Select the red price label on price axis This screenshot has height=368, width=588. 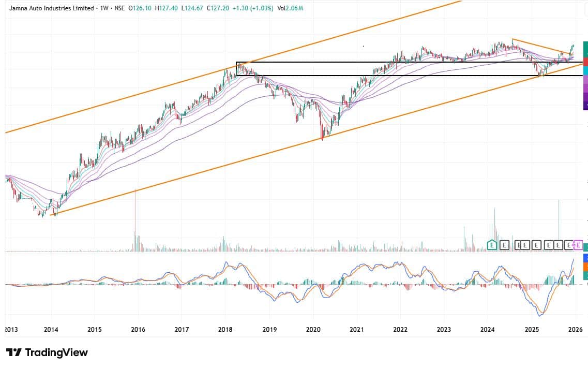click(585, 62)
